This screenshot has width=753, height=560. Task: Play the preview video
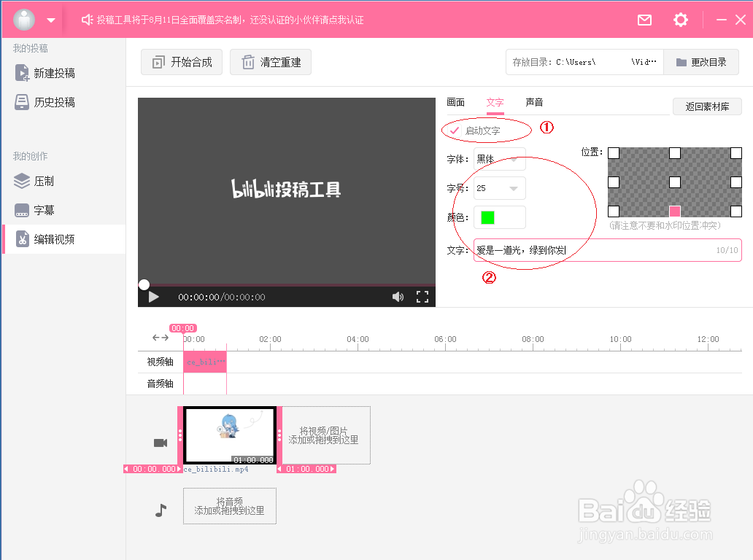pyautogui.click(x=154, y=297)
